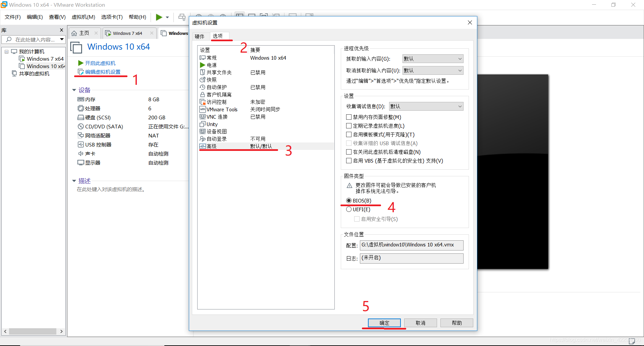Select 常规 in settings list
The width and height of the screenshot is (644, 346).
[x=266, y=58]
